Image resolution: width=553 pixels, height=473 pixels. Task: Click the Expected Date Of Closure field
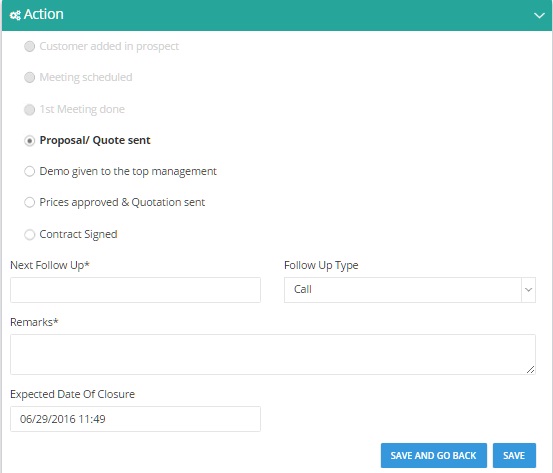135,419
